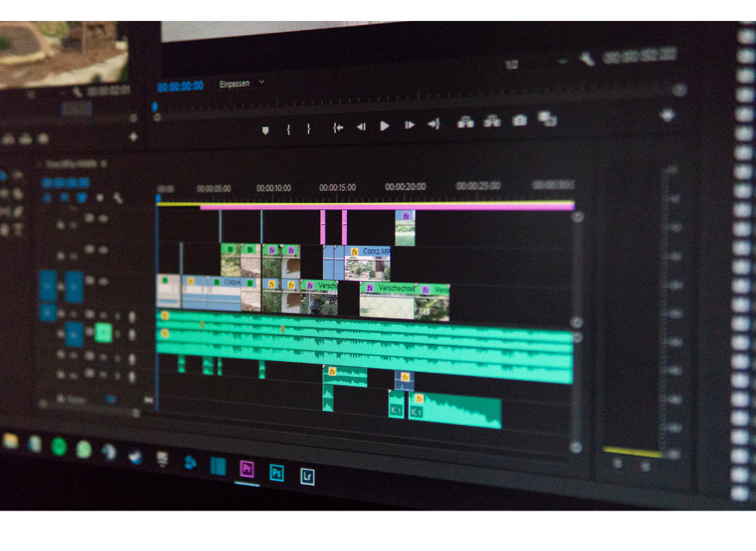Click the Premiere Pro taskbar icon
Image resolution: width=756 pixels, height=551 pixels.
[247, 469]
